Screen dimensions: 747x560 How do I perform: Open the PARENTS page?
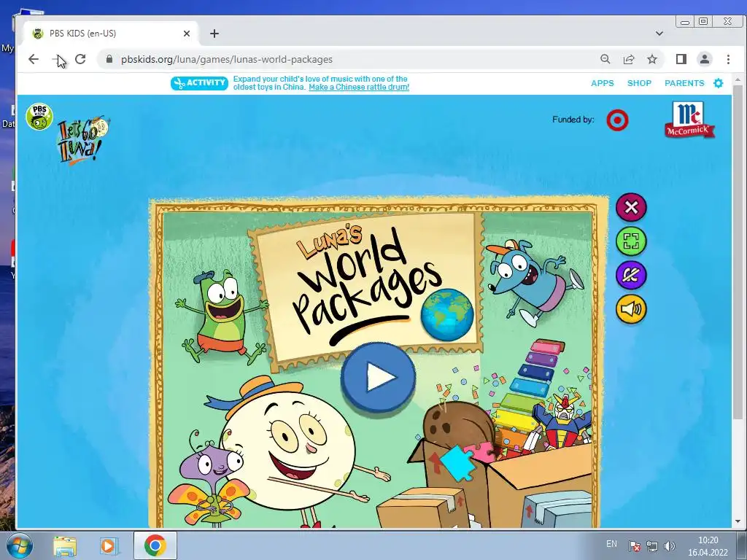tap(684, 83)
